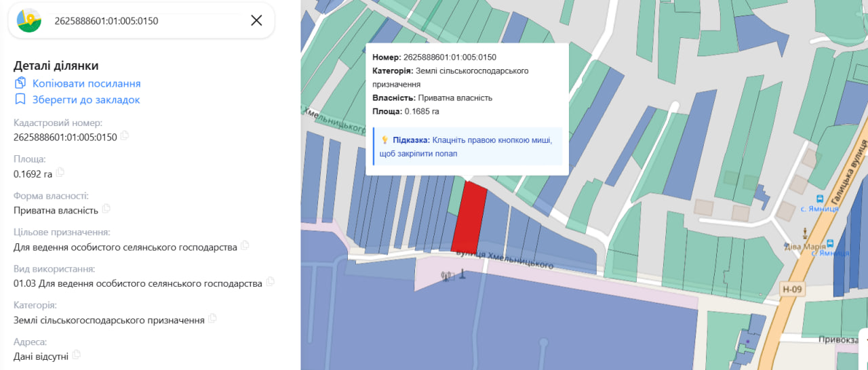Viewport: 868px width, 370px height.
Task: Click the antenna tower icons below вулиця Хмельницького
Action: coord(454,274)
